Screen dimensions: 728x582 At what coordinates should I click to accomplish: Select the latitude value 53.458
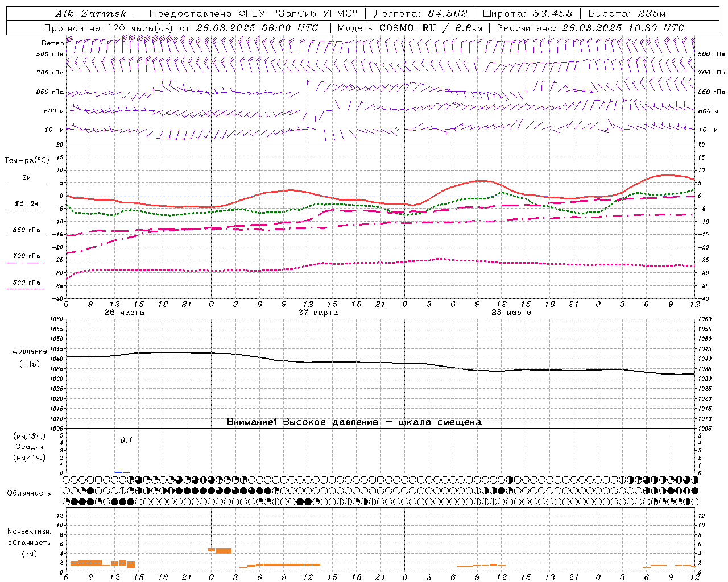[x=553, y=14]
